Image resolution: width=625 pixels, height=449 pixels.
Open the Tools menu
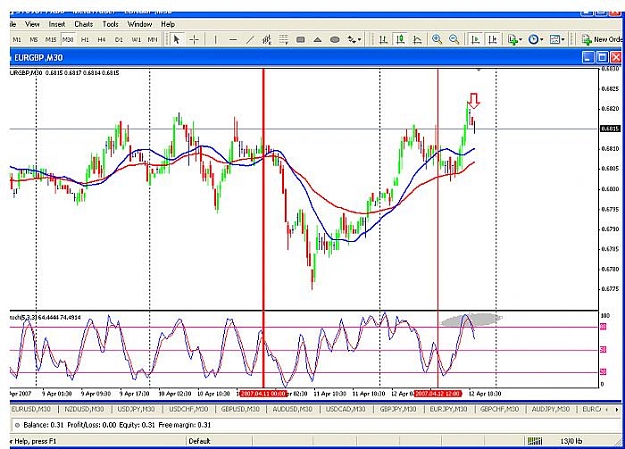click(110, 24)
